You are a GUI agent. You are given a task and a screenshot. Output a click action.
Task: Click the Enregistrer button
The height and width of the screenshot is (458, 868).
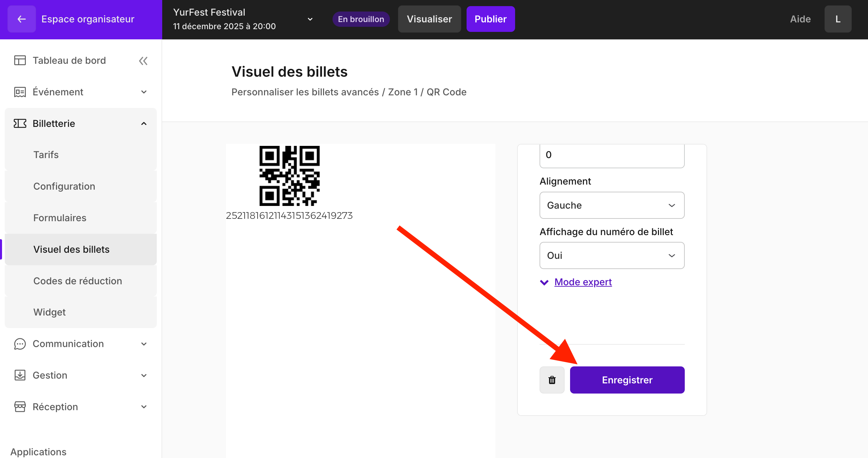point(627,380)
